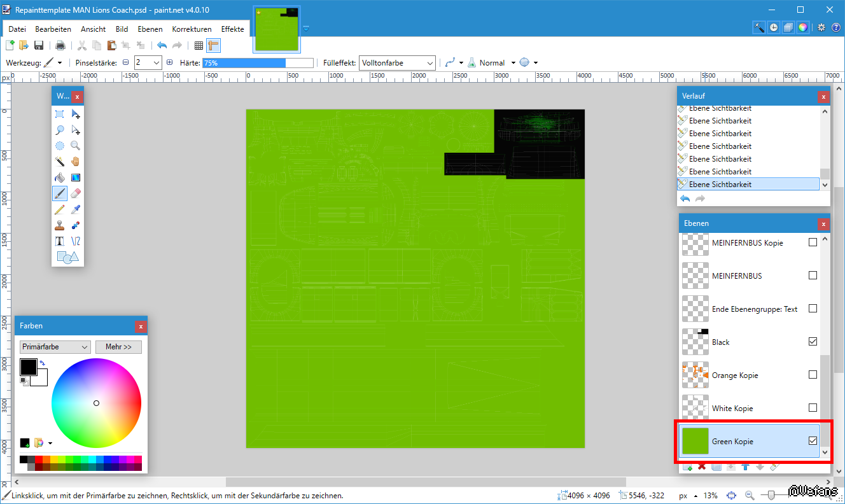Click the Mehr >> button
This screenshot has height=504, width=845.
pos(118,347)
